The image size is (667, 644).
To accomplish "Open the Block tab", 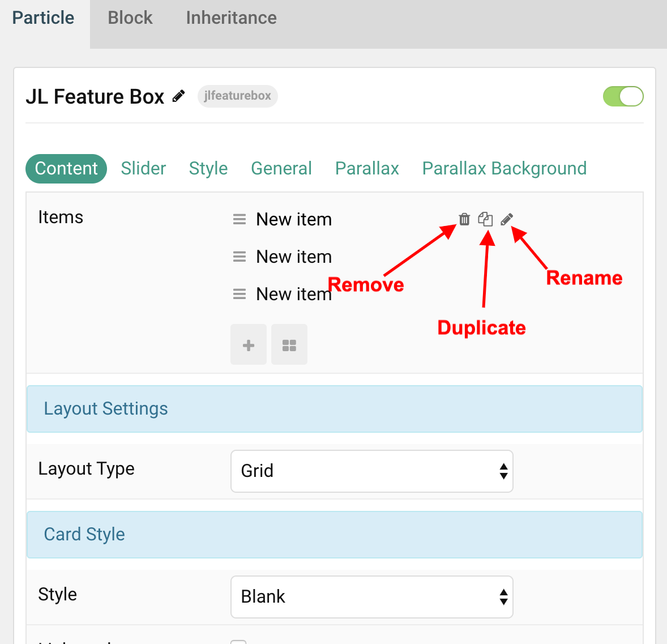I will (x=130, y=18).
